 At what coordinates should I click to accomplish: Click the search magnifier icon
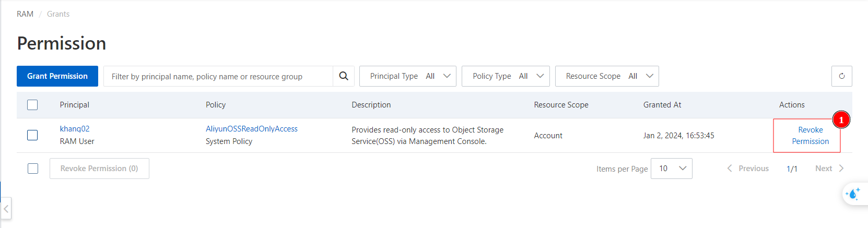[x=343, y=76]
